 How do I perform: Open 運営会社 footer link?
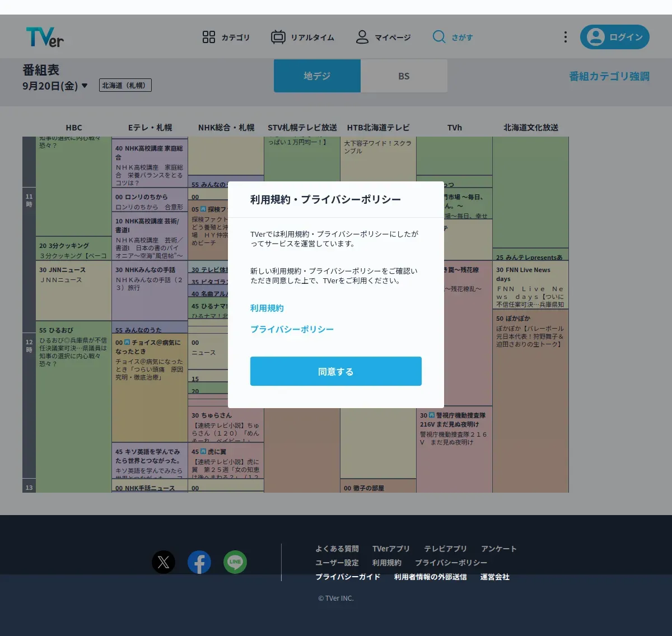[x=495, y=577]
